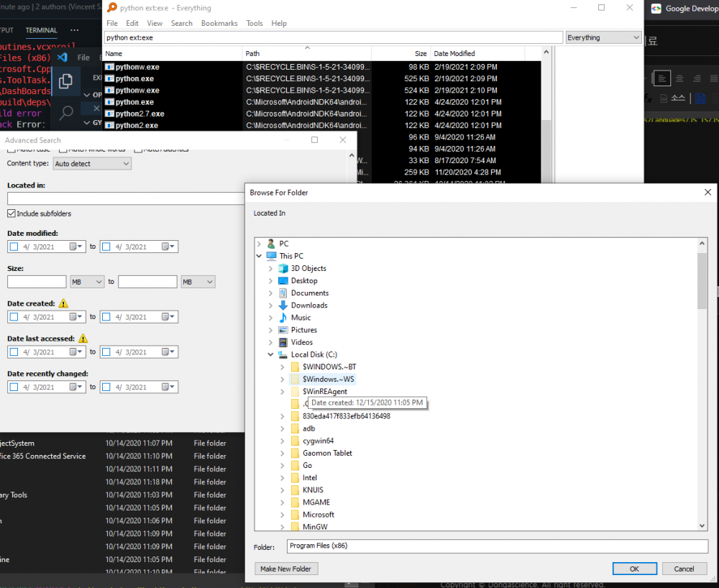The width and height of the screenshot is (719, 588).
Task: Expand the $WINDOWS.~BT folder node
Action: pos(283,367)
